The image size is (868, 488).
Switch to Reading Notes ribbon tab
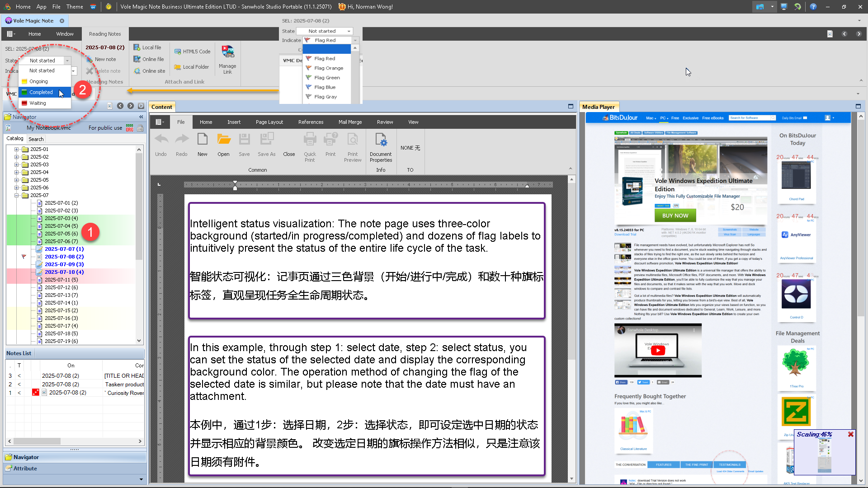pyautogui.click(x=105, y=34)
